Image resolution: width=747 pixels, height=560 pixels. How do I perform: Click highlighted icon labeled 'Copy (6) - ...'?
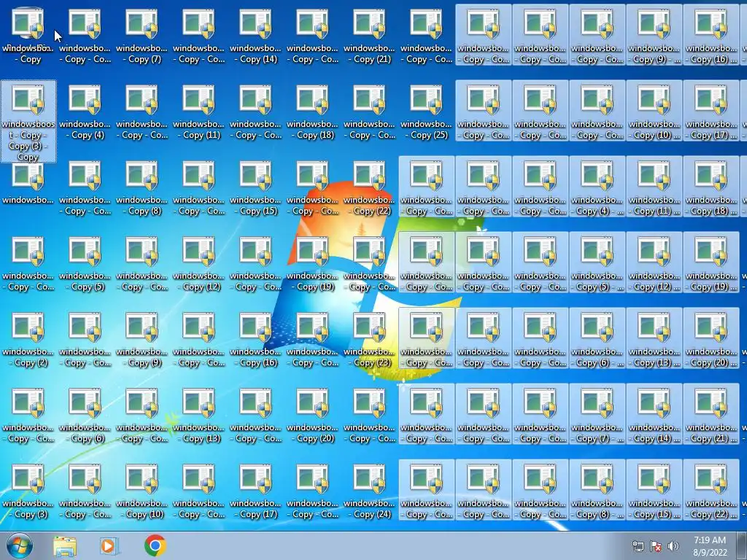(x=597, y=340)
